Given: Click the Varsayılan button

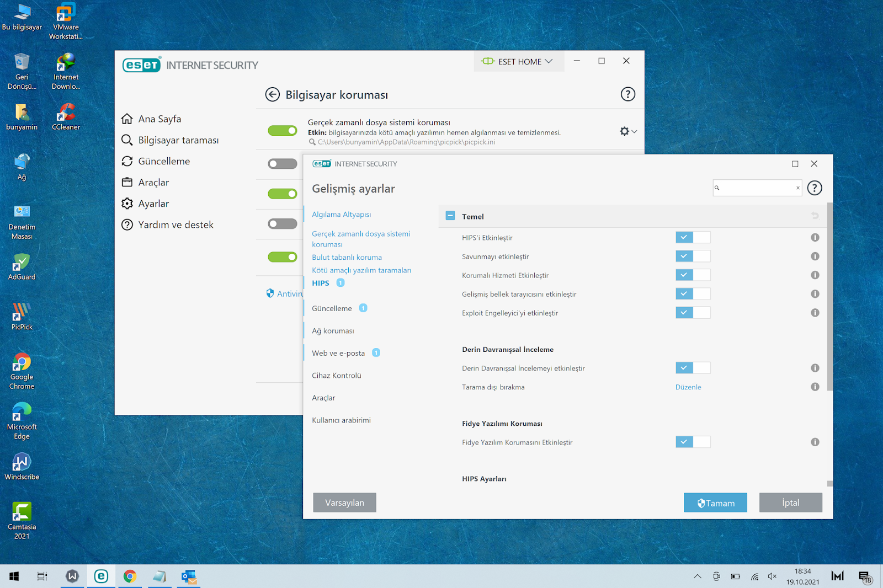Looking at the screenshot, I should coord(344,503).
